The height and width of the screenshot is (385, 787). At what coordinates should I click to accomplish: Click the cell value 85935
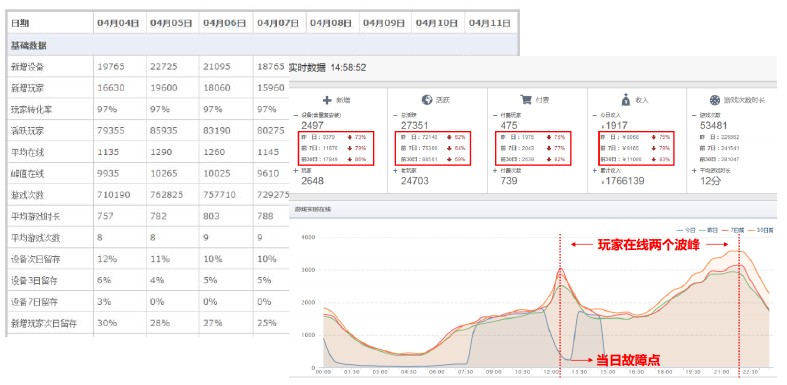coord(164,131)
